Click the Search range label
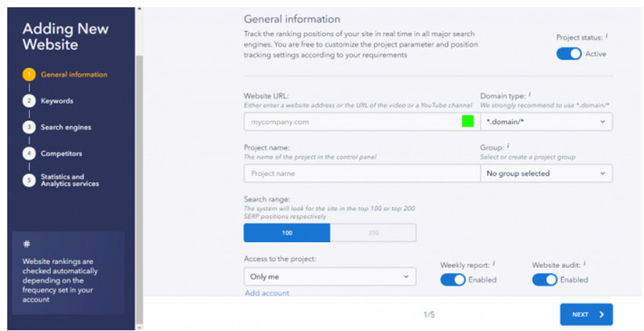This screenshot has width=644, height=331. click(x=267, y=199)
